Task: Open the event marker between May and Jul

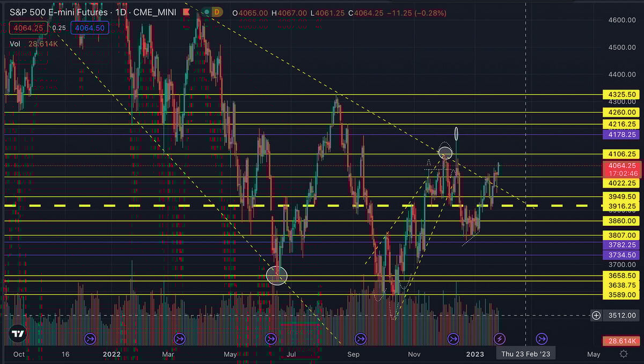Action: [270, 338]
